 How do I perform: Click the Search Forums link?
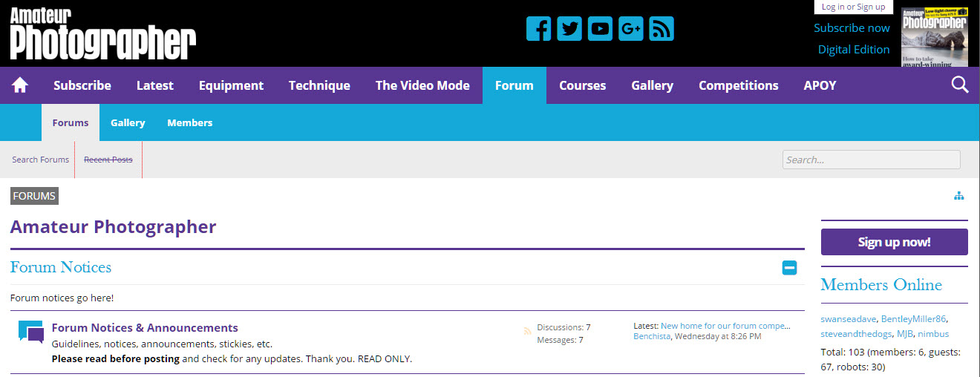tap(41, 160)
